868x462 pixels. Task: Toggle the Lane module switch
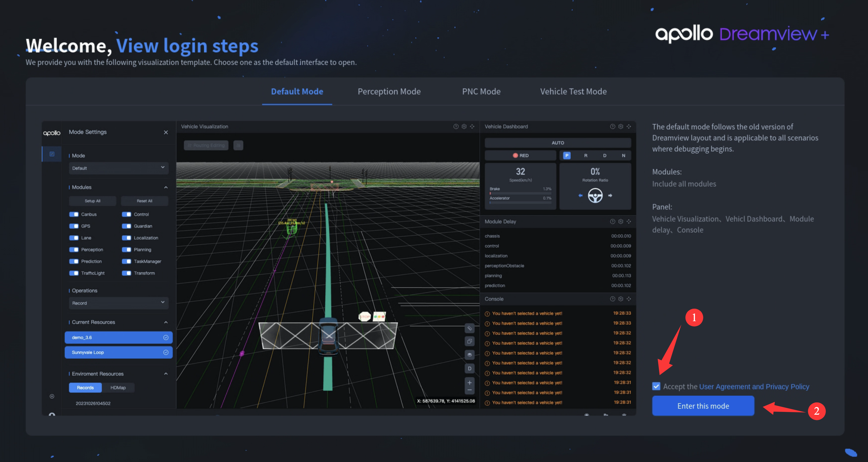(x=74, y=238)
